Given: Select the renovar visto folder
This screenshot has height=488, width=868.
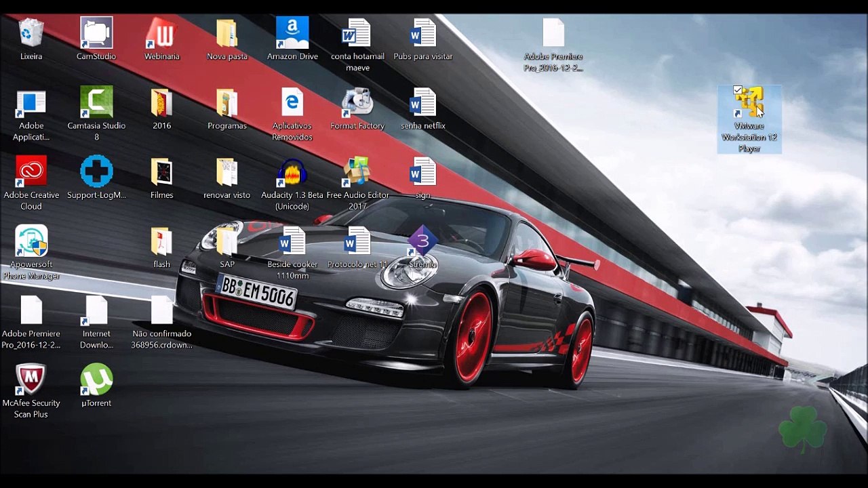Looking at the screenshot, I should (x=227, y=171).
